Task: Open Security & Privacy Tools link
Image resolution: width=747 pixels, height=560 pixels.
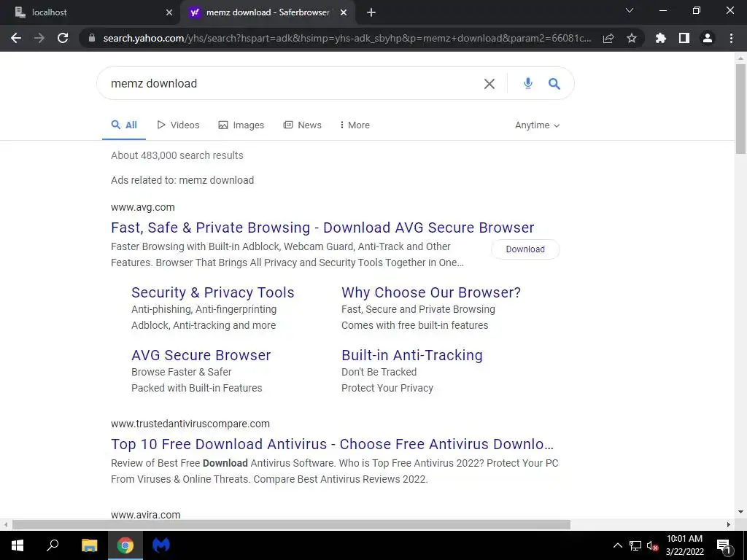Action: [x=213, y=292]
